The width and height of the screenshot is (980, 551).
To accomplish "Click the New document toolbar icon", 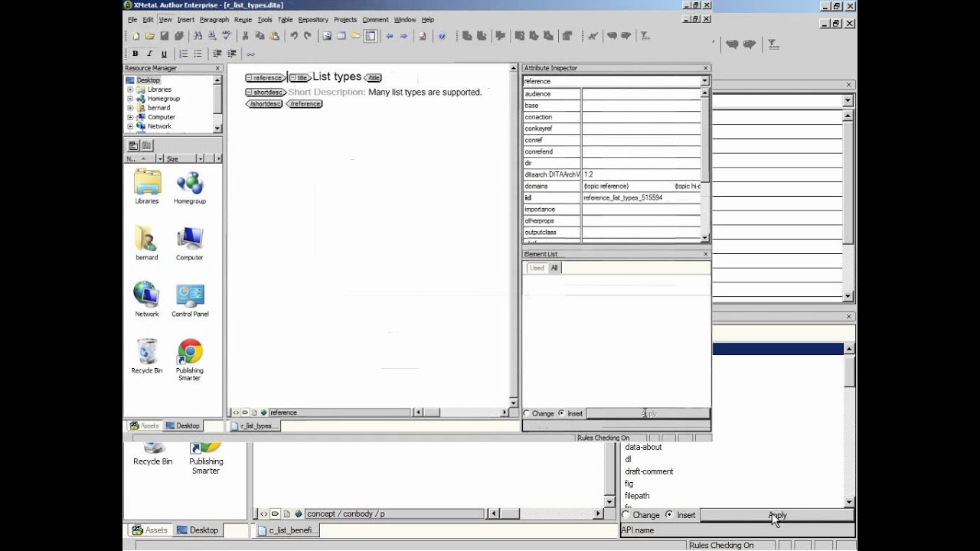I will (136, 36).
